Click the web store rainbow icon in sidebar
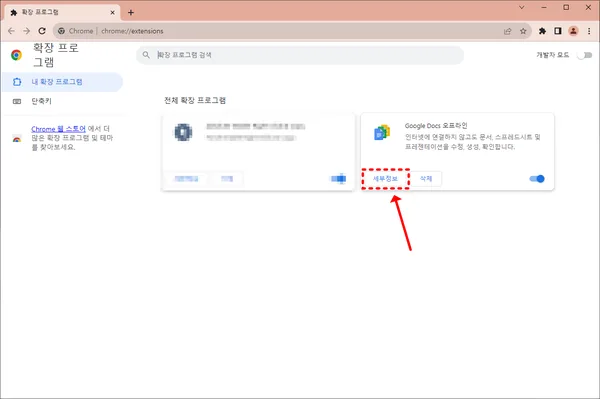 [x=17, y=138]
